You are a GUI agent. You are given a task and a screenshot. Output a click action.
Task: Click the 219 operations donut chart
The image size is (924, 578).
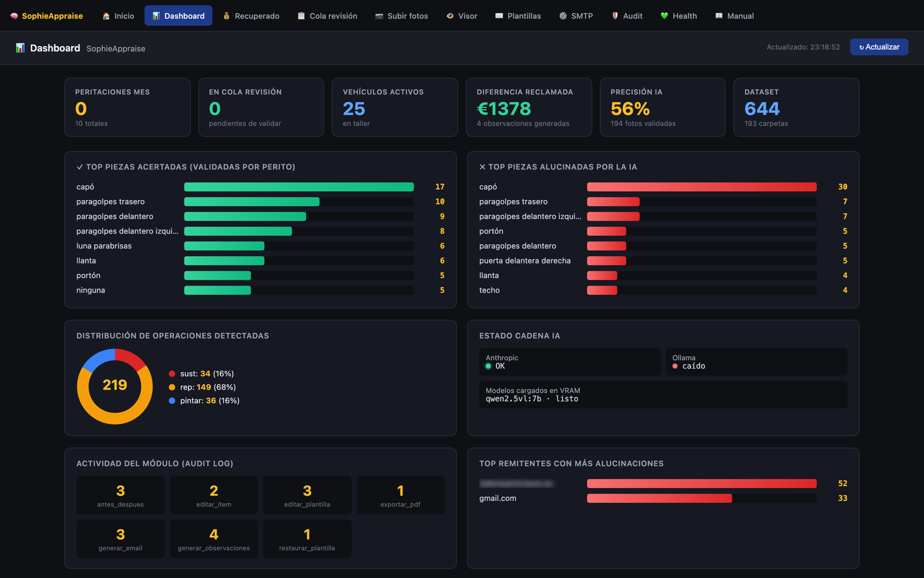click(115, 386)
